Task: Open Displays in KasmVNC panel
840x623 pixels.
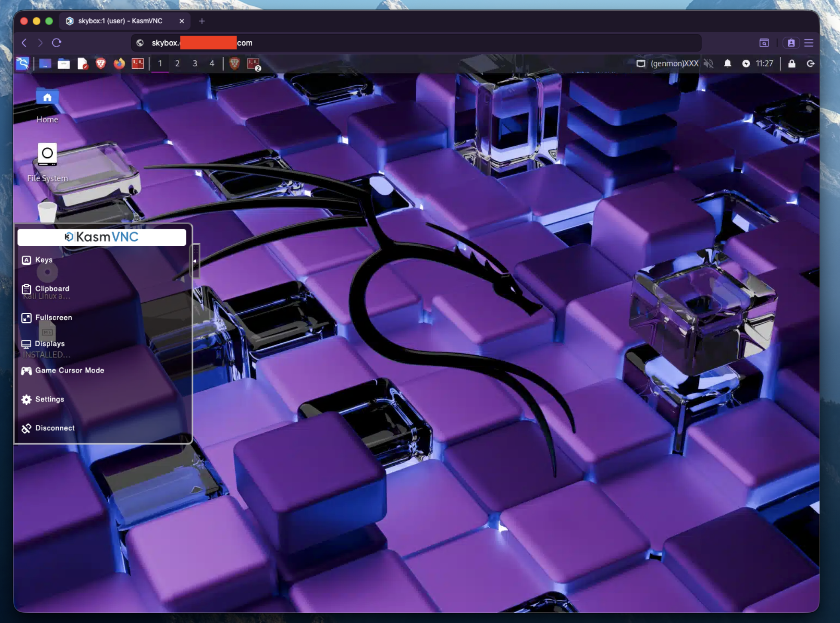Action: pyautogui.click(x=43, y=344)
